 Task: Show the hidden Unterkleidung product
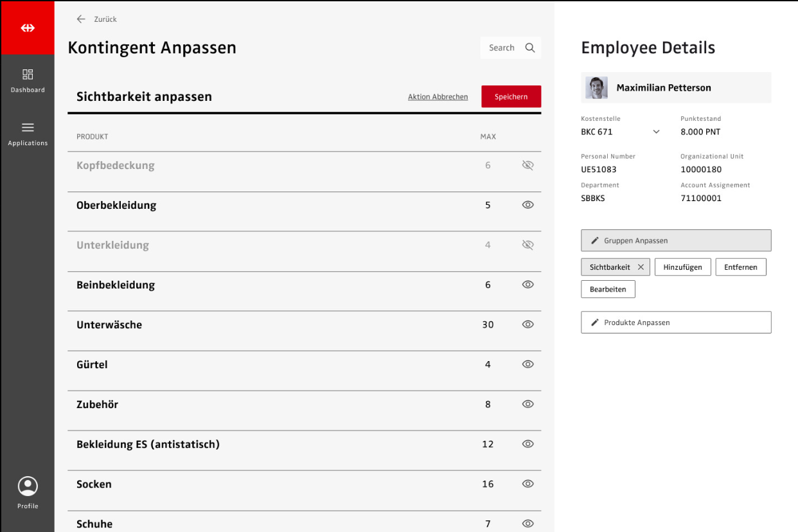click(x=528, y=245)
